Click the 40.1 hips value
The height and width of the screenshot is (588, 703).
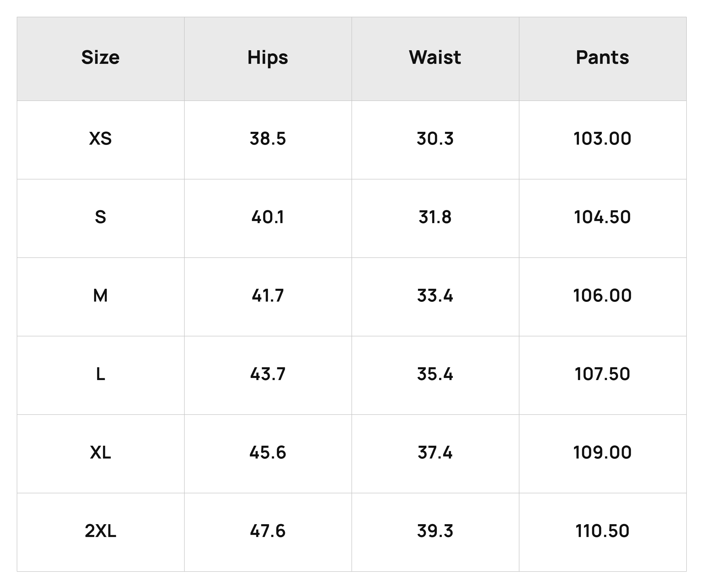[x=268, y=217]
